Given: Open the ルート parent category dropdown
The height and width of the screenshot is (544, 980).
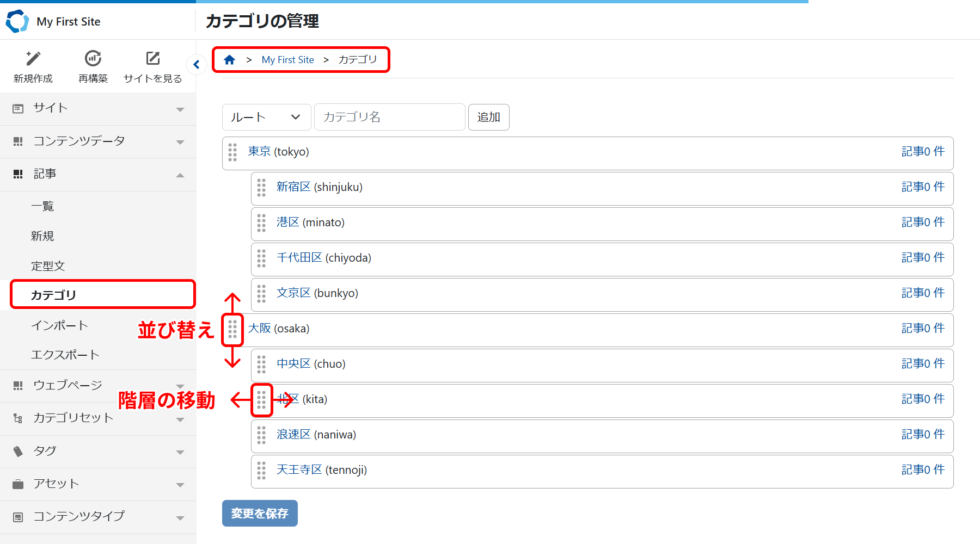Looking at the screenshot, I should [x=266, y=117].
